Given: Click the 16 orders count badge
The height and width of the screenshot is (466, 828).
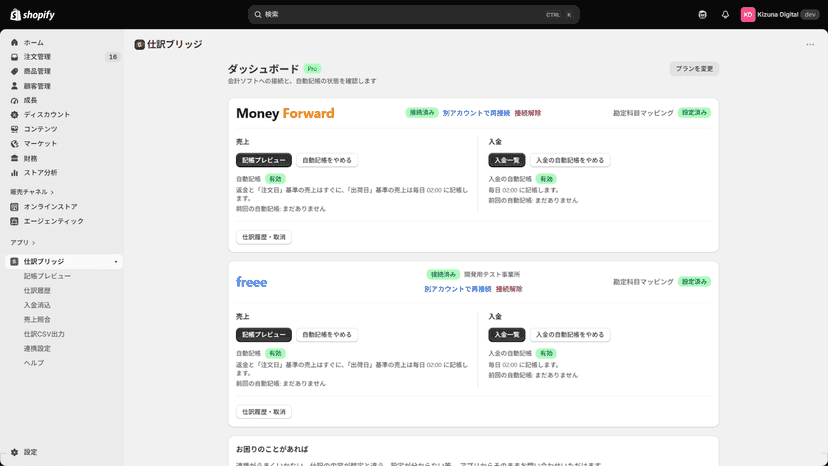Looking at the screenshot, I should pos(112,57).
